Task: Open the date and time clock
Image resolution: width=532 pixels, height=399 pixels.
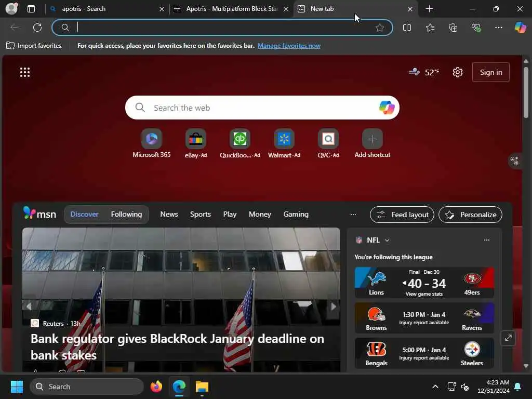Action: tap(494, 387)
